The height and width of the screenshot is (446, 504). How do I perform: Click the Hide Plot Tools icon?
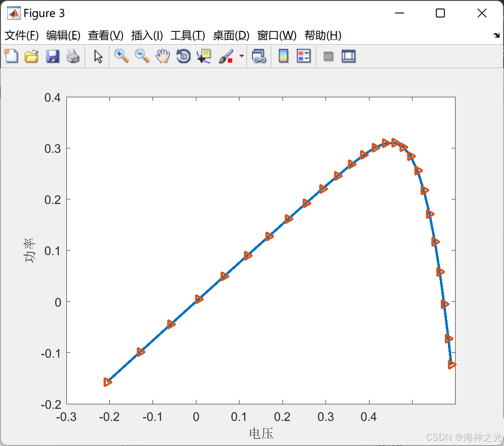pyautogui.click(x=328, y=56)
